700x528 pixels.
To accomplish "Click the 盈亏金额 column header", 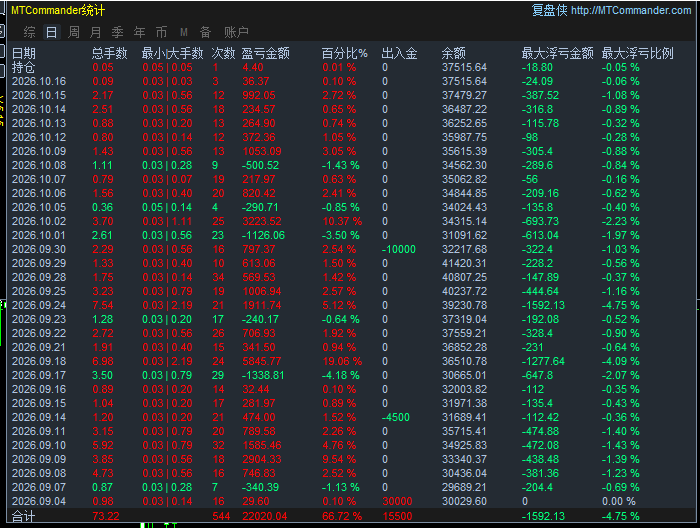I will pyautogui.click(x=266, y=54).
